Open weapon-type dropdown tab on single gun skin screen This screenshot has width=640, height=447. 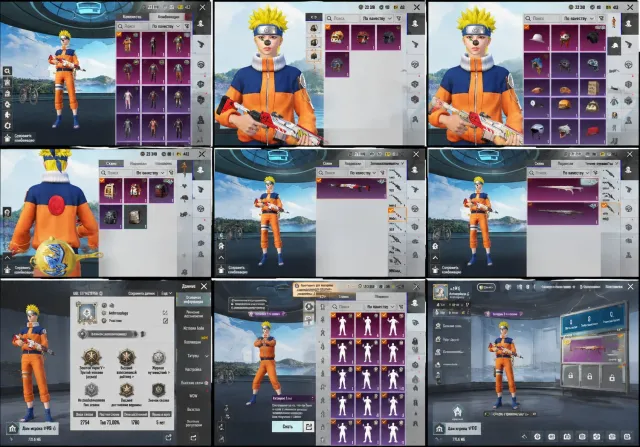pyautogui.click(x=387, y=163)
